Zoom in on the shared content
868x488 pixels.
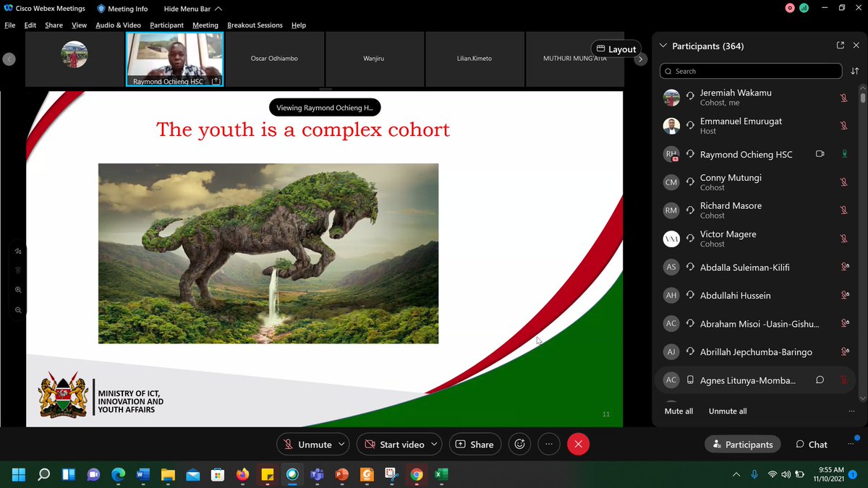pos(18,289)
